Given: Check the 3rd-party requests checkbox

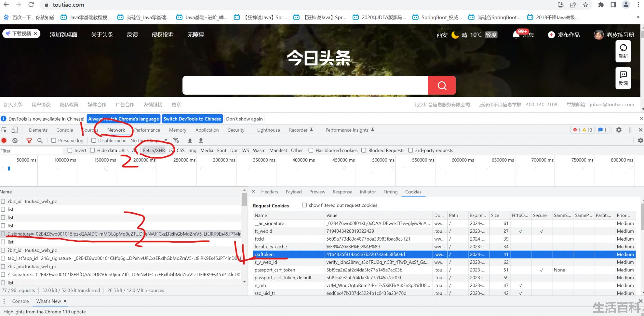Looking at the screenshot, I should [410, 150].
